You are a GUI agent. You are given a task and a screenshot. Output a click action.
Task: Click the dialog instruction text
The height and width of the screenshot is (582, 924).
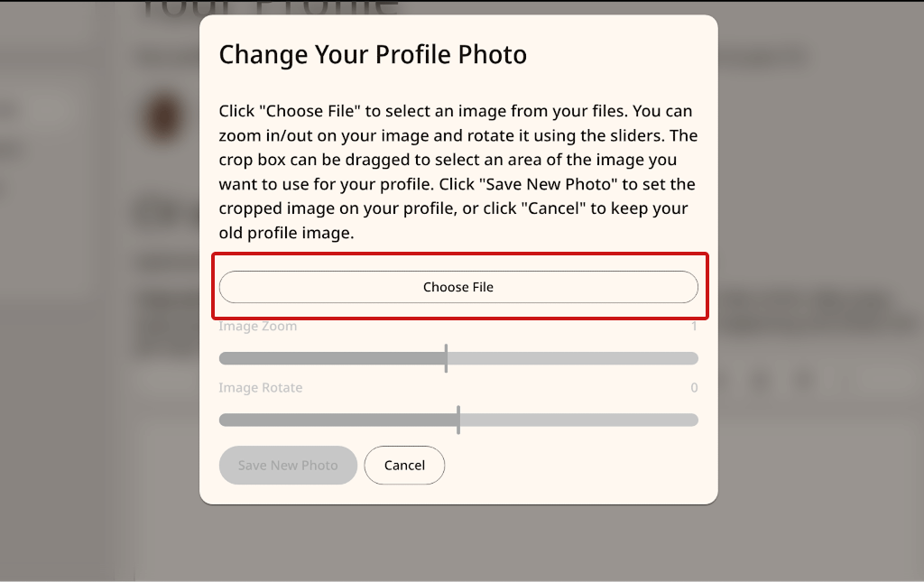pyautogui.click(x=456, y=171)
